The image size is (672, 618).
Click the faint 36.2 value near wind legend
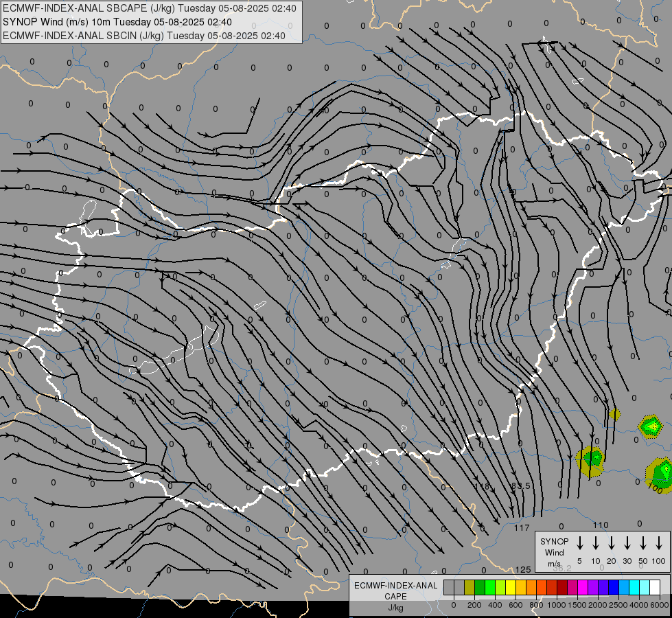click(x=562, y=569)
